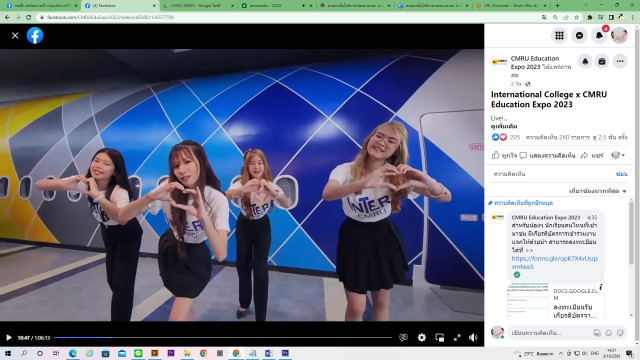Open the three-dot post options menu

[x=620, y=61]
